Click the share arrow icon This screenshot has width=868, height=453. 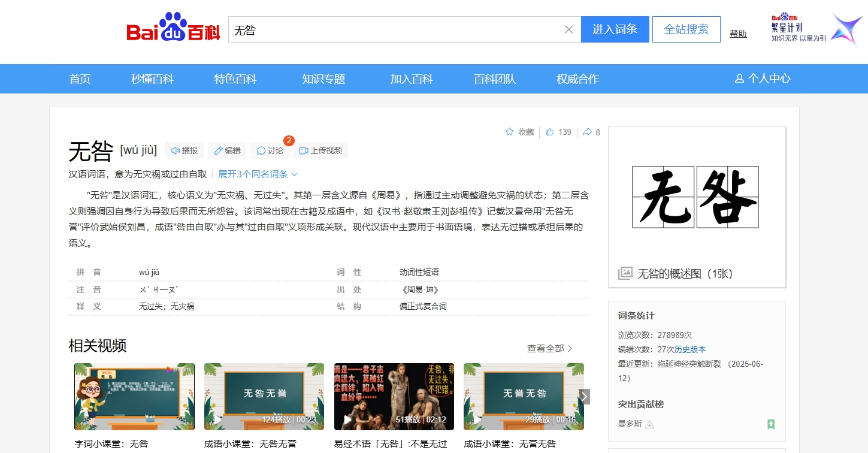(591, 132)
